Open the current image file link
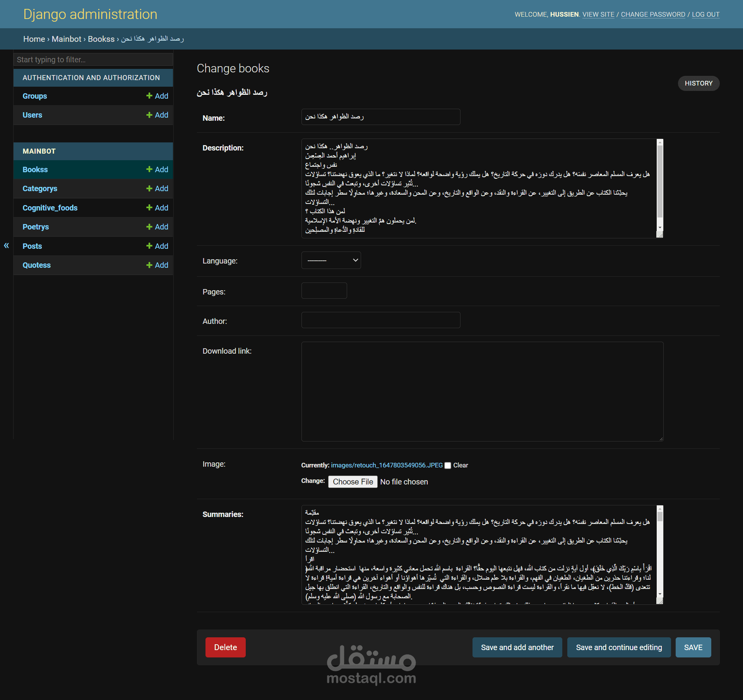 pyautogui.click(x=387, y=465)
